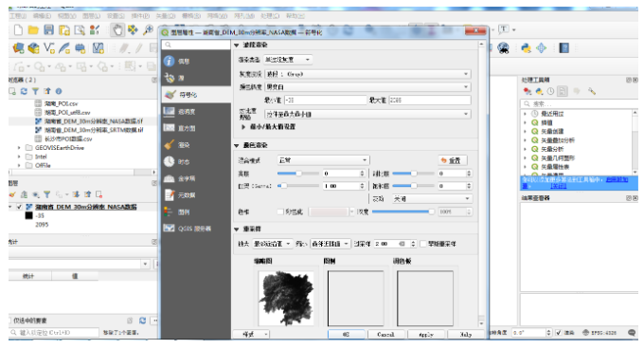
Task: Click the EPSG:4326 CRS indicator
Action: (599, 333)
